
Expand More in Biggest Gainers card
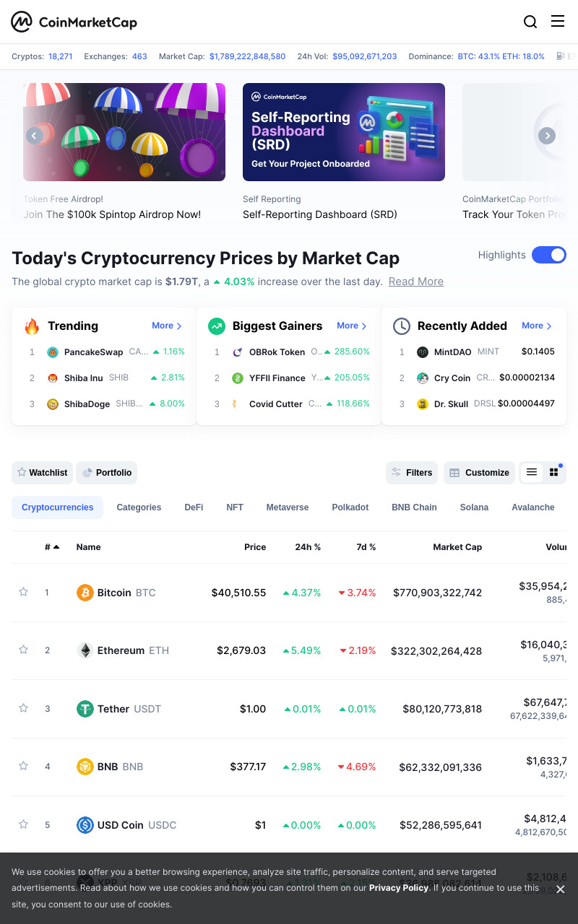click(352, 326)
